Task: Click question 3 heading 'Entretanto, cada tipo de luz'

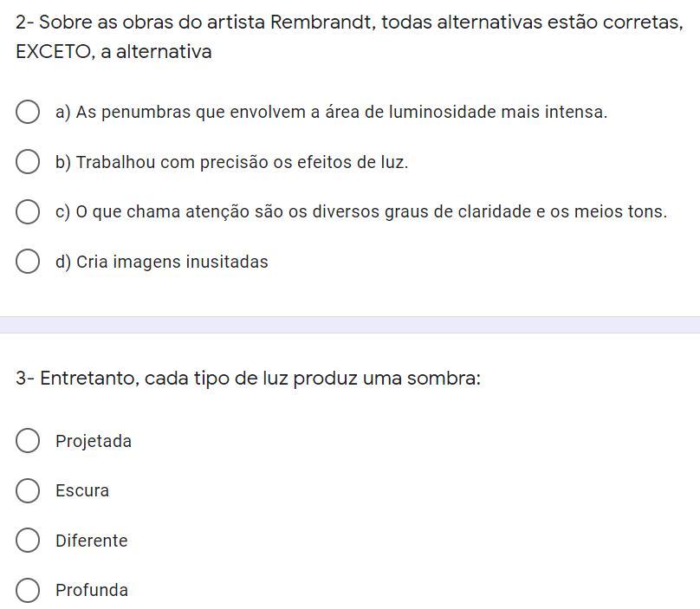Action: coord(248,379)
